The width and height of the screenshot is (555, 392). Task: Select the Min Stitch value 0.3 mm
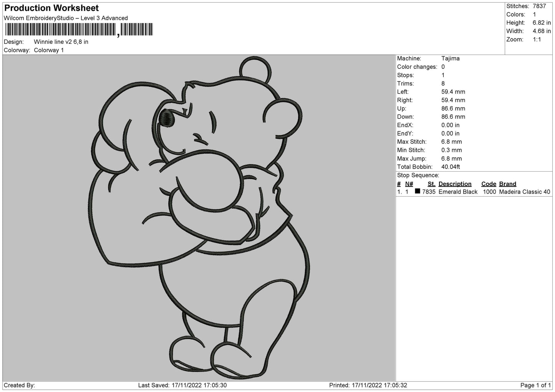[452, 150]
